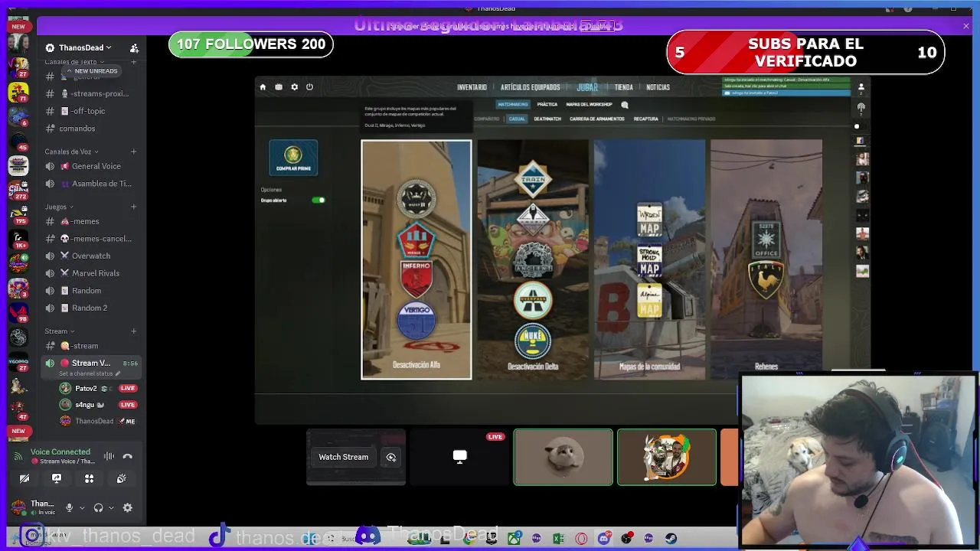Viewport: 980px width, 551px height.
Task: Toggle the Grupo abierto switch
Action: point(318,201)
